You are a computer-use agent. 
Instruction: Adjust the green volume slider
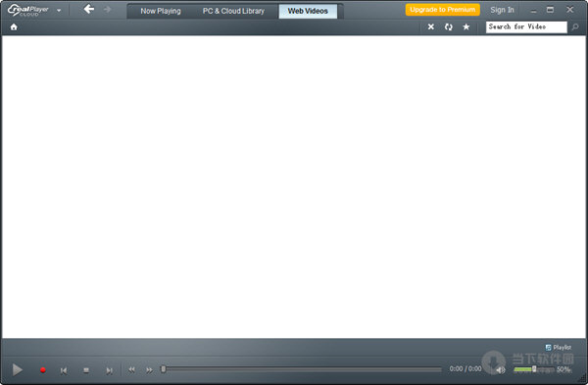[534, 369]
